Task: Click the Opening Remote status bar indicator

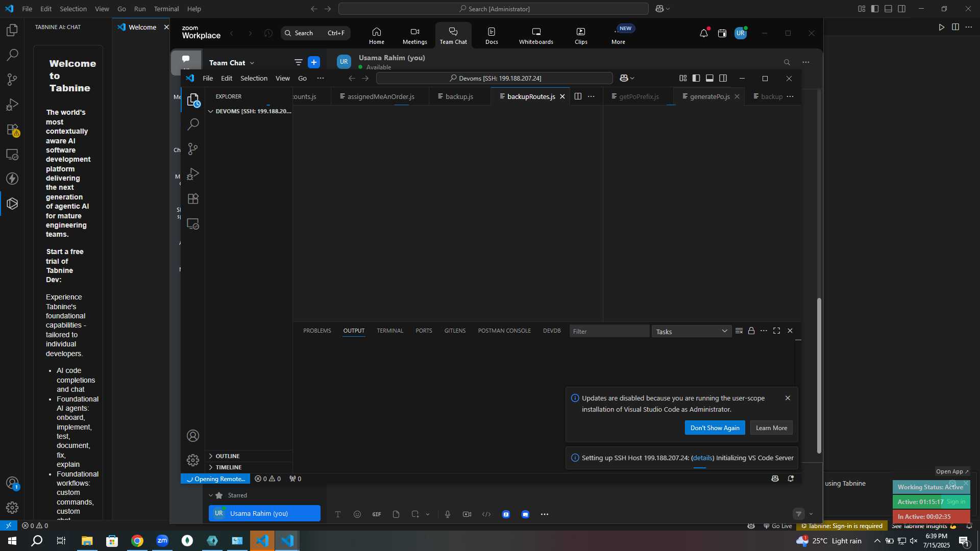Action: tap(215, 479)
